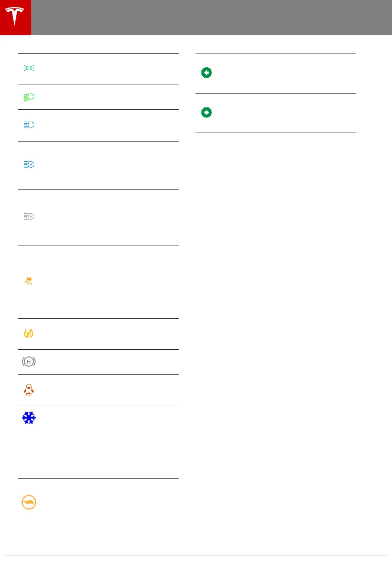The width and height of the screenshot is (392, 570).
Task: Click the blank cell beside the parking lights icon
Action: coord(109,69)
